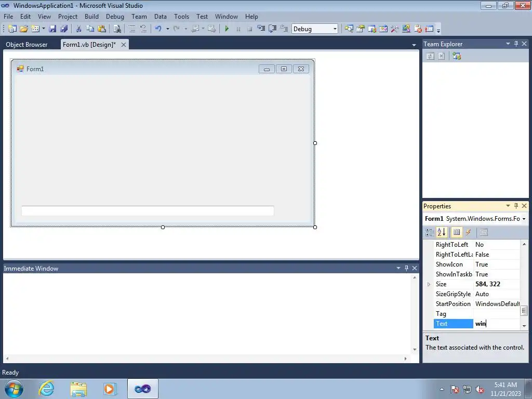Save the current file with the floppy icon

52,29
